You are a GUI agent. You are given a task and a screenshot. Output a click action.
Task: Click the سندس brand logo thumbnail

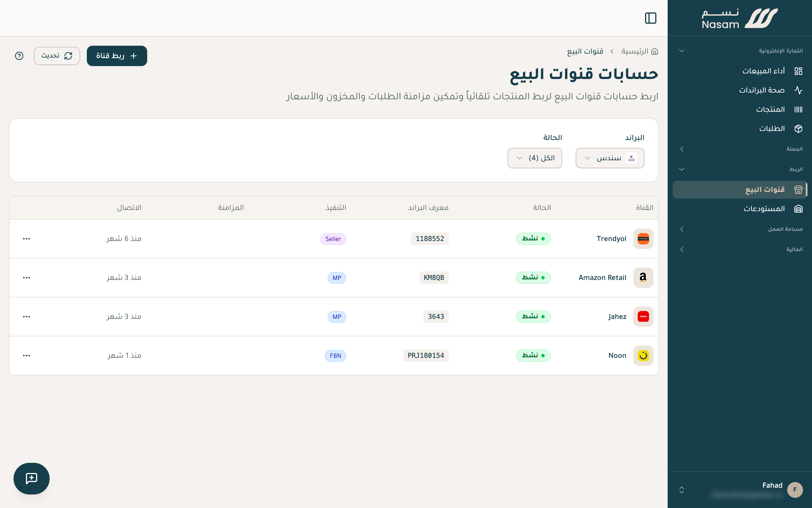632,158
